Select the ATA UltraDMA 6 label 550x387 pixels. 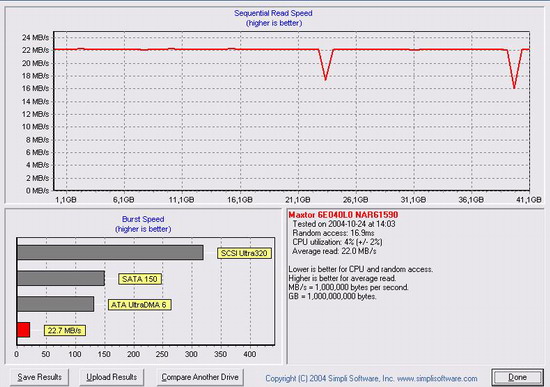pos(139,305)
